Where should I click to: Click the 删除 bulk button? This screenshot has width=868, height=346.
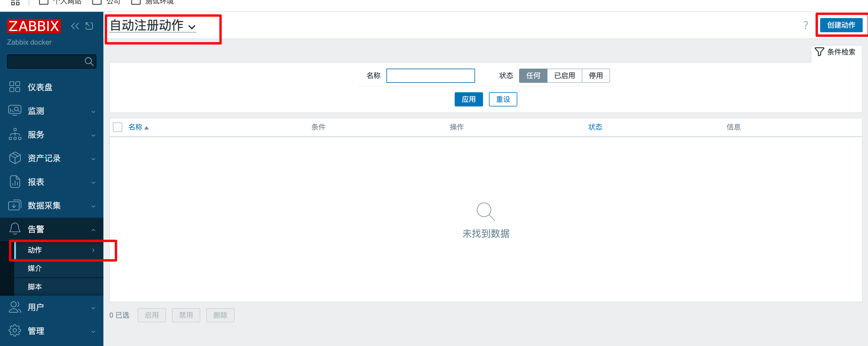tap(220, 315)
